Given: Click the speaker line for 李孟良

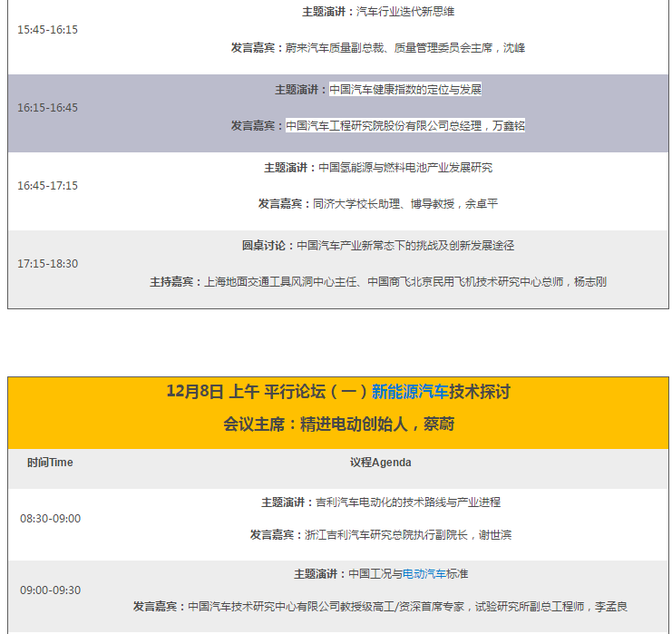Looking at the screenshot, I should [x=380, y=607].
